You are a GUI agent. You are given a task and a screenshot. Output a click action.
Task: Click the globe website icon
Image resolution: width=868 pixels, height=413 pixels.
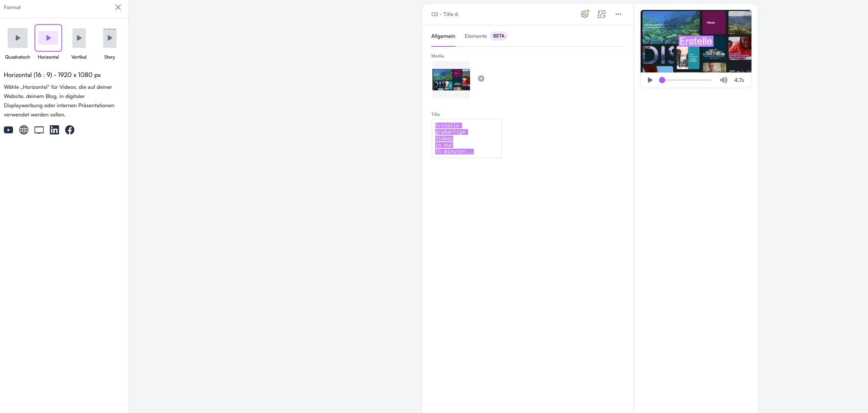tap(24, 130)
